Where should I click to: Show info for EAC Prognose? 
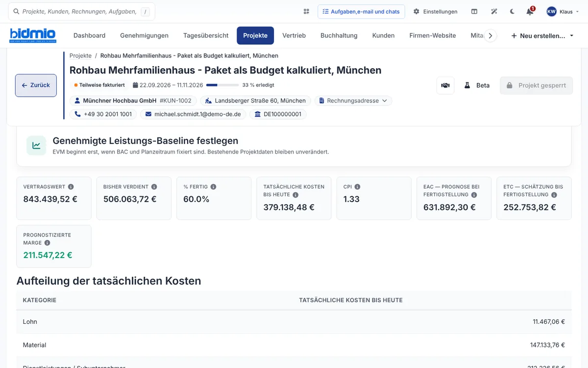(x=474, y=195)
